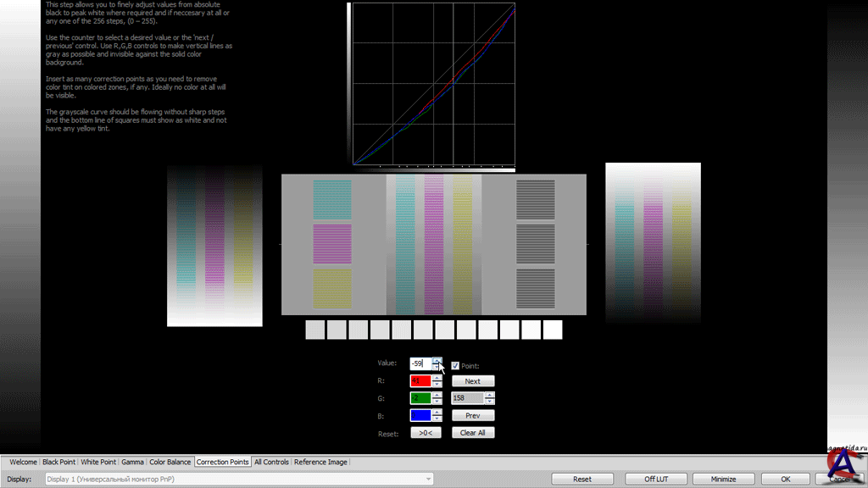Toggle the Point checkbox
This screenshot has height=488, width=868.
456,365
